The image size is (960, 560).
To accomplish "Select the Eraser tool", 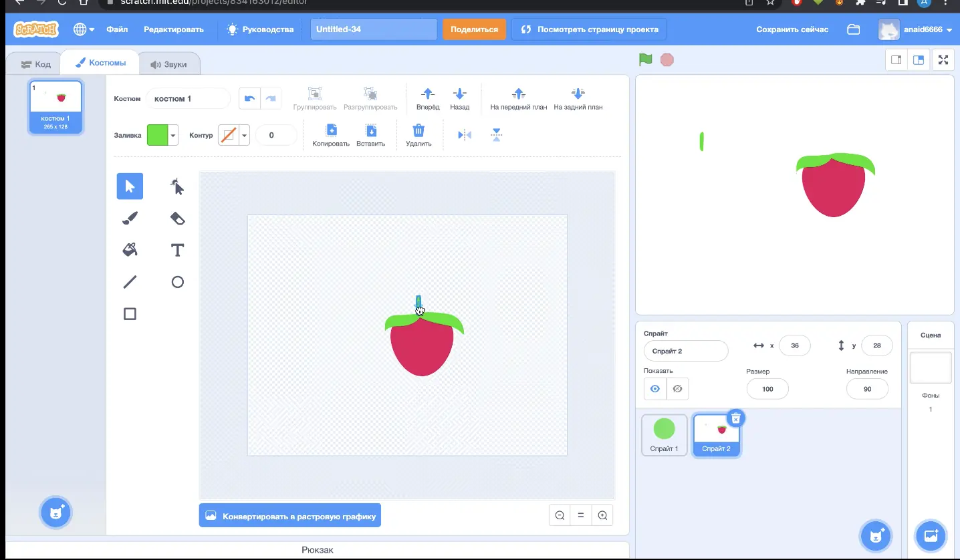I will click(x=177, y=219).
